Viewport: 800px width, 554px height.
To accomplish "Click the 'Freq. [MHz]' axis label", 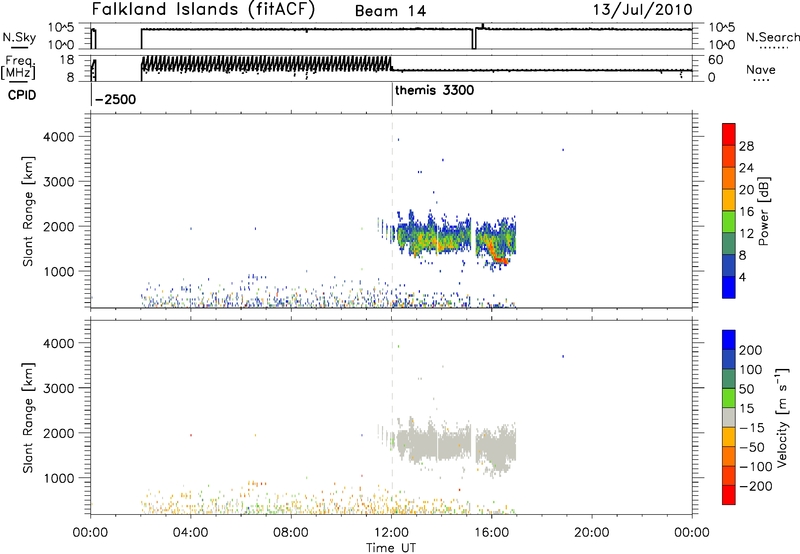I will coord(18,67).
